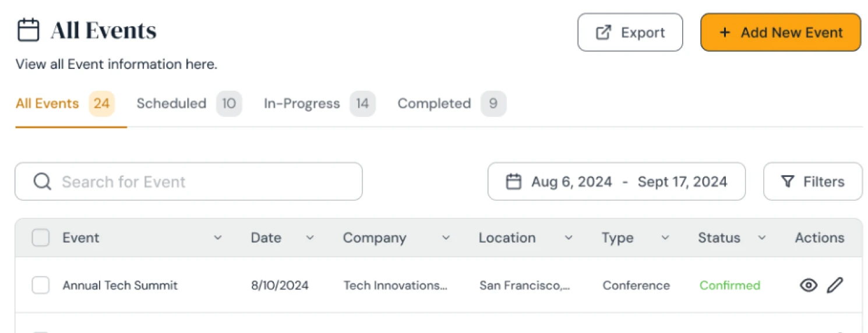Click the funnel icon on Filters button

click(x=787, y=182)
